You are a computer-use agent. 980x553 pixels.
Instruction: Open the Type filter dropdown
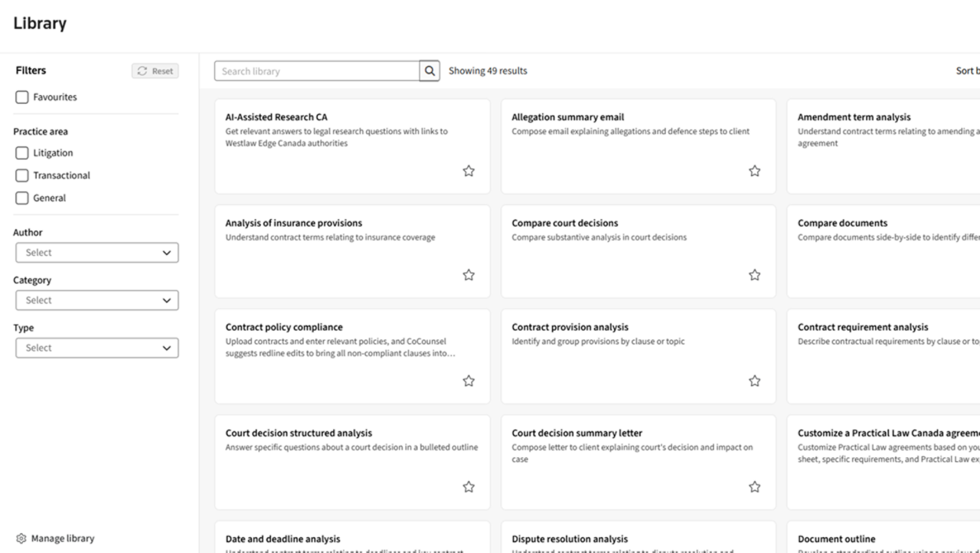click(96, 348)
